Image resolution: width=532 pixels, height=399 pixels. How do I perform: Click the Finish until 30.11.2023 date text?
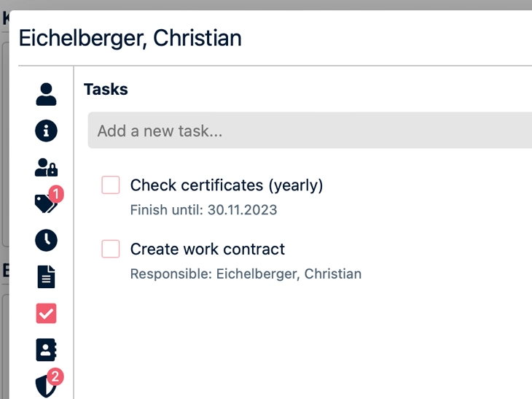203,210
